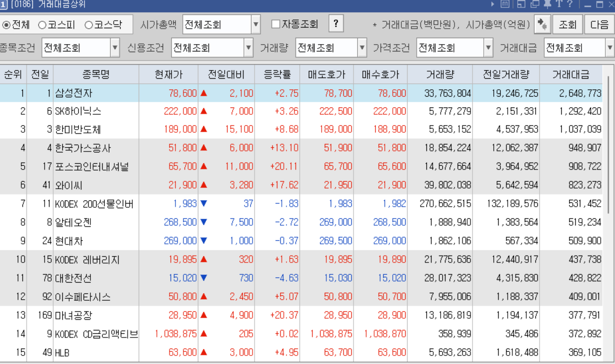Pin the window with the pushpin icon
Viewport: 615px width, 364px height.
[547, 4]
